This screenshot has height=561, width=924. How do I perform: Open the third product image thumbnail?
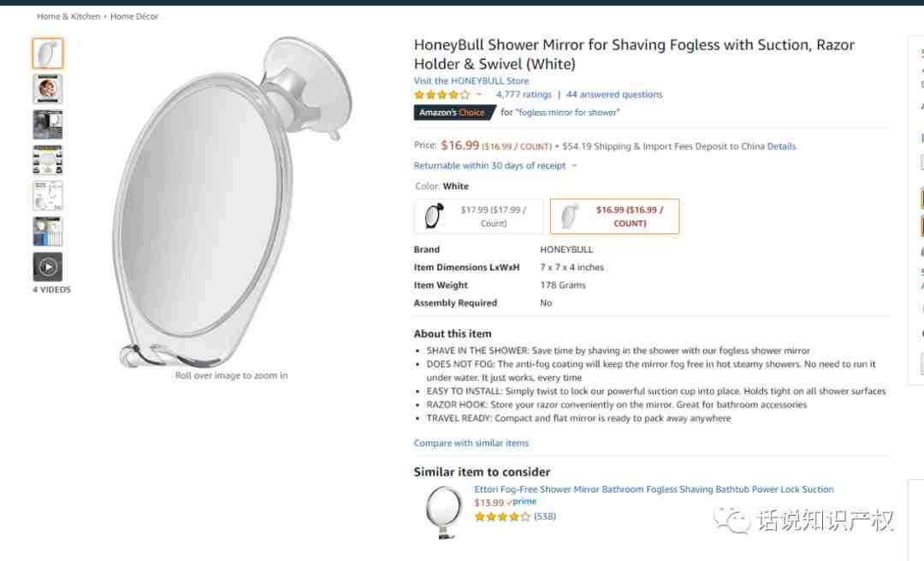[x=48, y=124]
